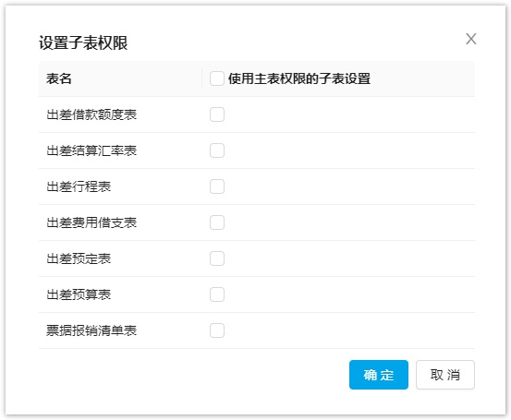Click the 使用主表权限的子表设置 header label
The width and height of the screenshot is (511, 420).
299,78
